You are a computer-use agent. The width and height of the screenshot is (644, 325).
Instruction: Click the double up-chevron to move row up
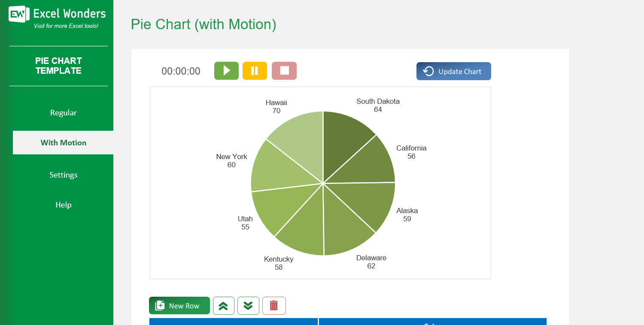click(223, 305)
